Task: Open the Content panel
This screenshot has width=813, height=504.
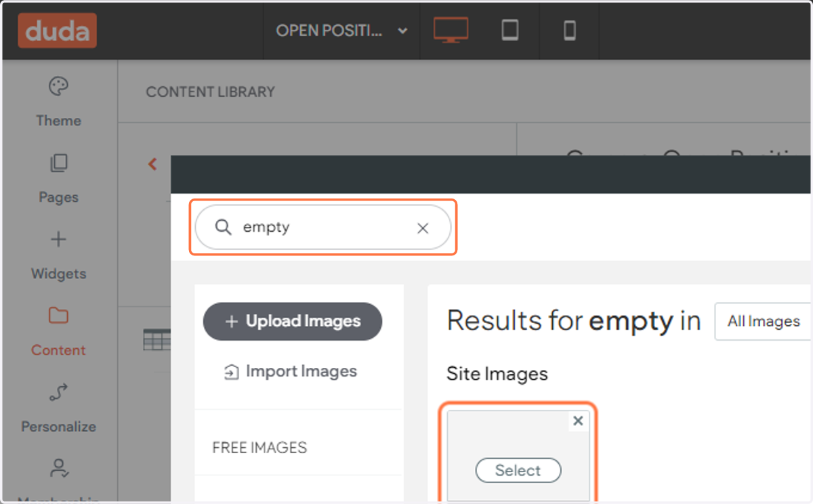Action: (x=58, y=332)
